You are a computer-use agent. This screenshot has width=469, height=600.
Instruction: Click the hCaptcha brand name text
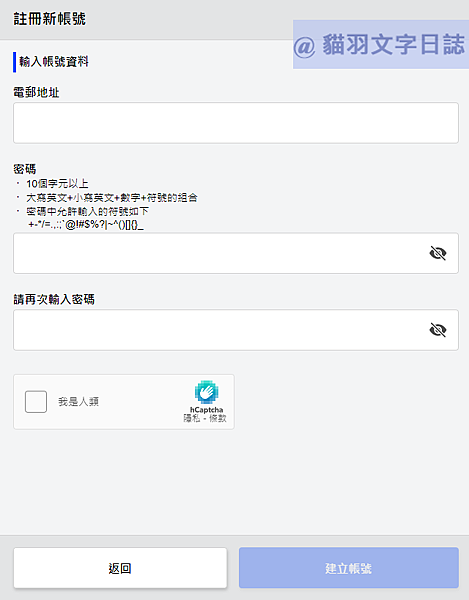[x=207, y=410]
